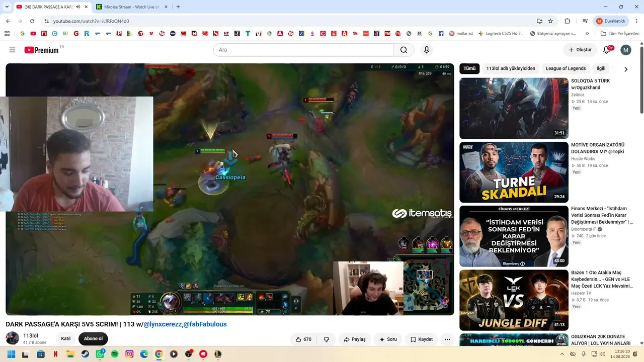The image size is (644, 362).
Task: Subscribe with the Abone ol button
Action: click(x=93, y=339)
